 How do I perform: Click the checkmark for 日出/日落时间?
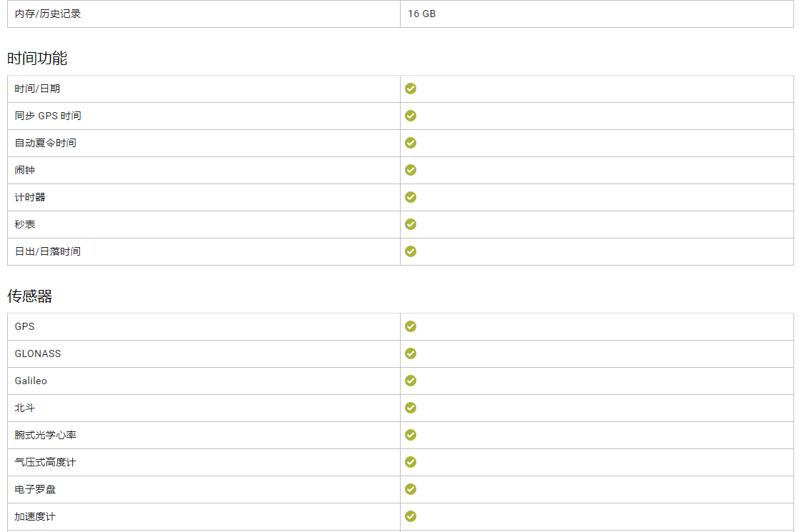point(410,251)
